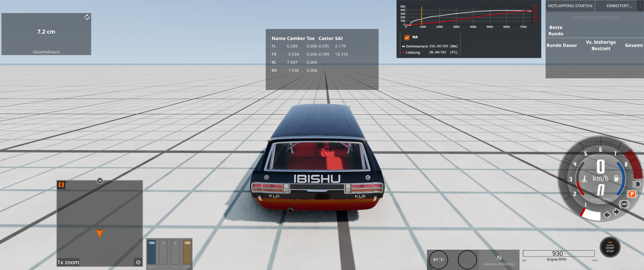Open the ERWEITERT... advanced options
This screenshot has width=644, height=270.
tap(619, 6)
